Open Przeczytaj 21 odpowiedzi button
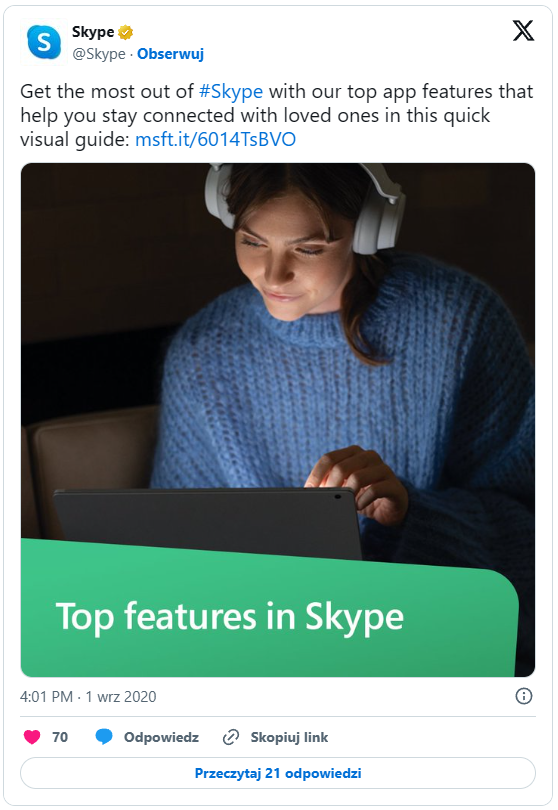 (x=278, y=773)
